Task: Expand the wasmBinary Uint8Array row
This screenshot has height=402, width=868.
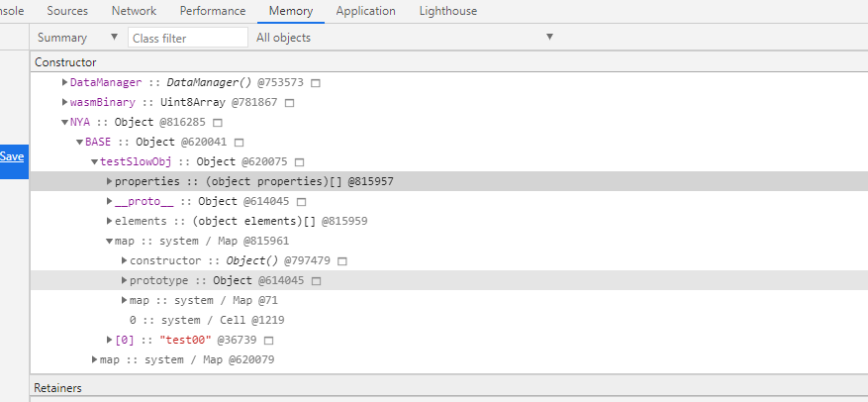Action: 64,102
